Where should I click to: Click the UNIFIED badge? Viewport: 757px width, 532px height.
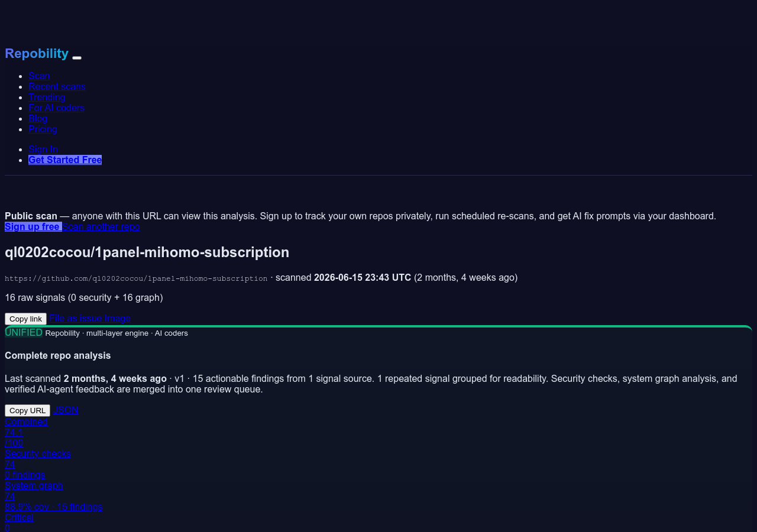(24, 332)
